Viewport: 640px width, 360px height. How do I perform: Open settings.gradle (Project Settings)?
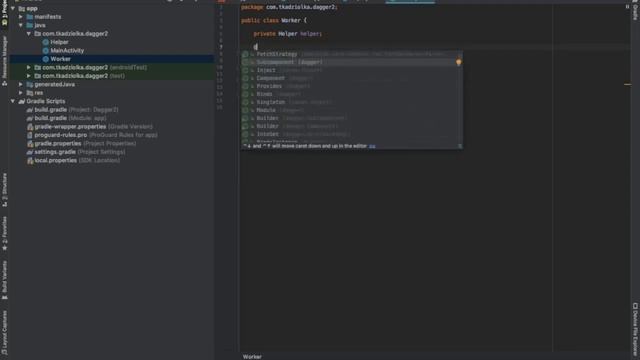coord(76,152)
